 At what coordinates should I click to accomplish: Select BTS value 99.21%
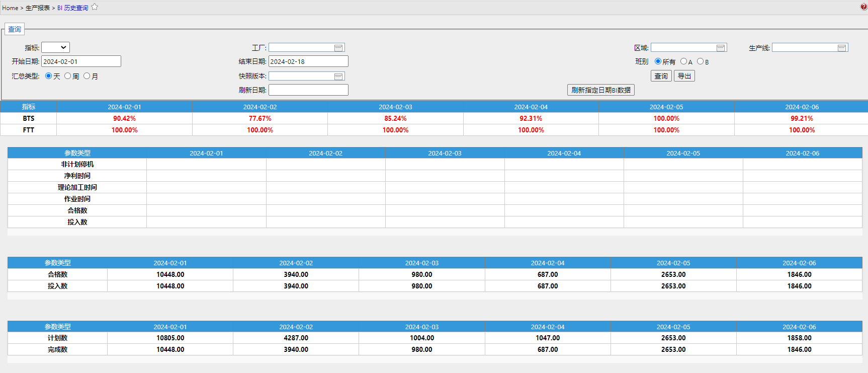click(x=802, y=119)
